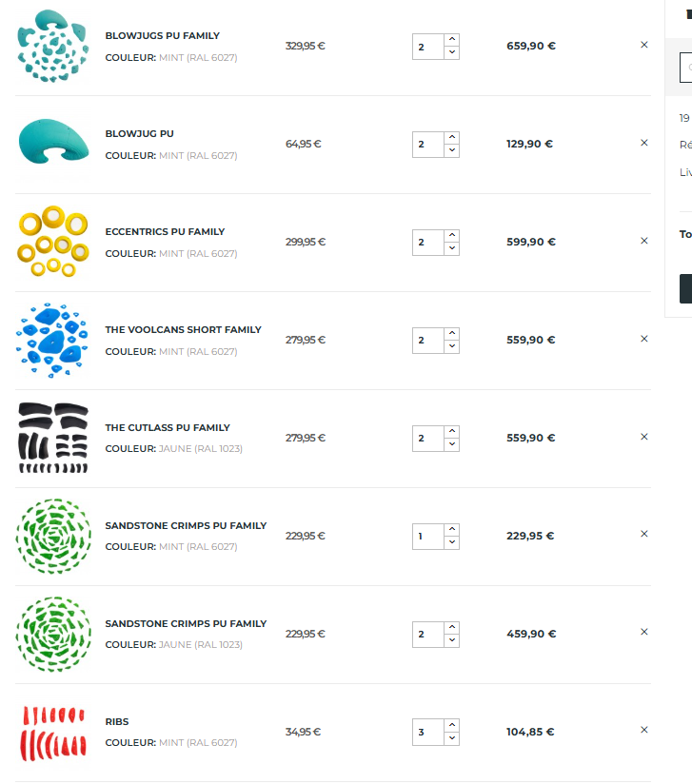Delete the Ribs item from cart

tap(643, 730)
